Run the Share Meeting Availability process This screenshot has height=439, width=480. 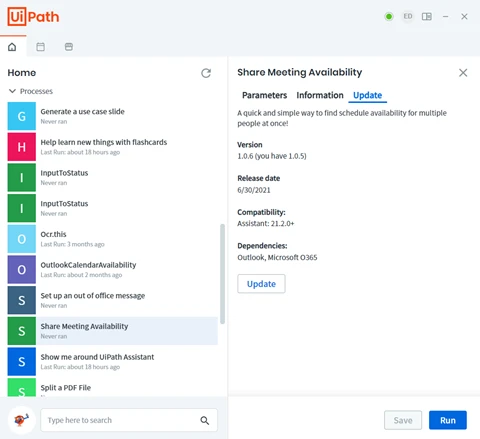click(448, 420)
